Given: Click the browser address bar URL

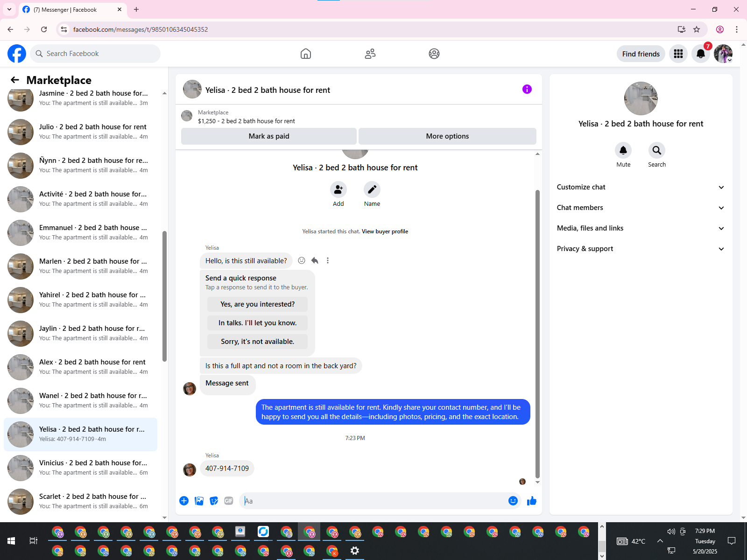Looking at the screenshot, I should 141,29.
